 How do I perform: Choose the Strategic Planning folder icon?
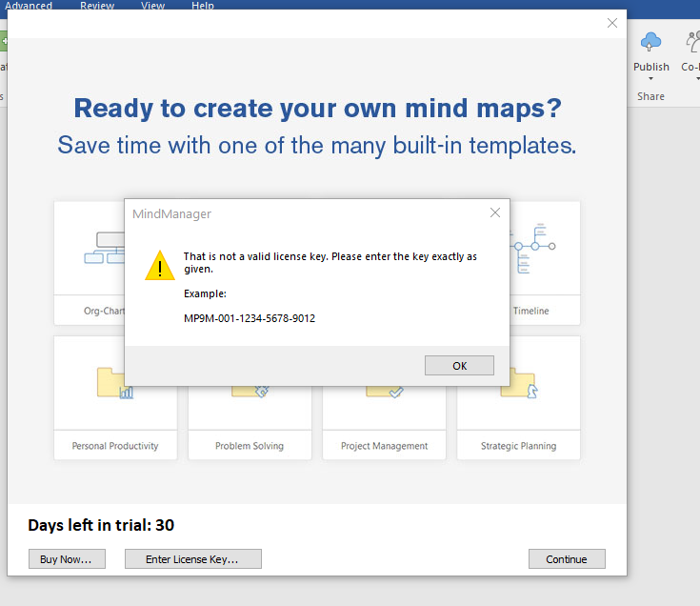[519, 383]
